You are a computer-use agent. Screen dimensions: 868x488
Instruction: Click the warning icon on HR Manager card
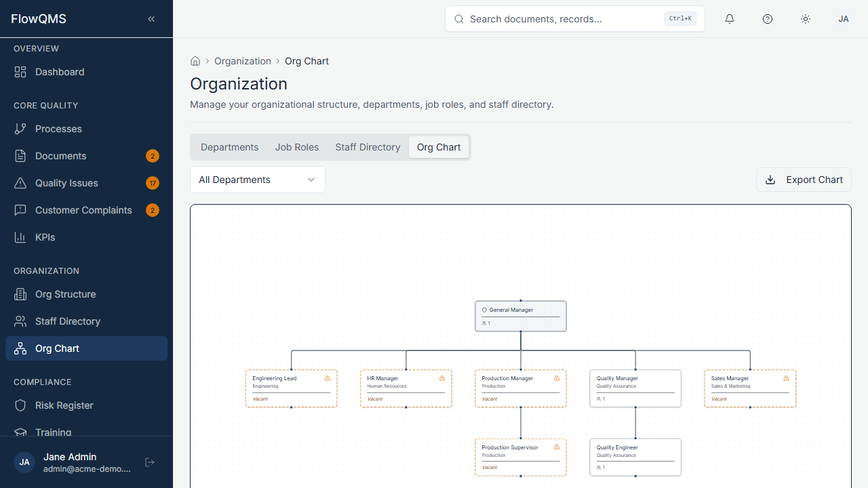tap(442, 378)
